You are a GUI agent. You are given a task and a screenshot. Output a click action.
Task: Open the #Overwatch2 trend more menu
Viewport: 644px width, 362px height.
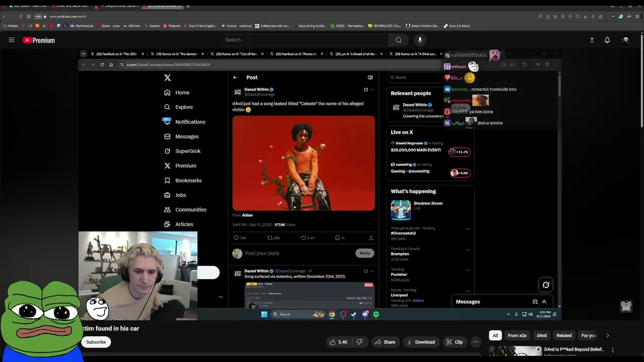[x=468, y=229]
